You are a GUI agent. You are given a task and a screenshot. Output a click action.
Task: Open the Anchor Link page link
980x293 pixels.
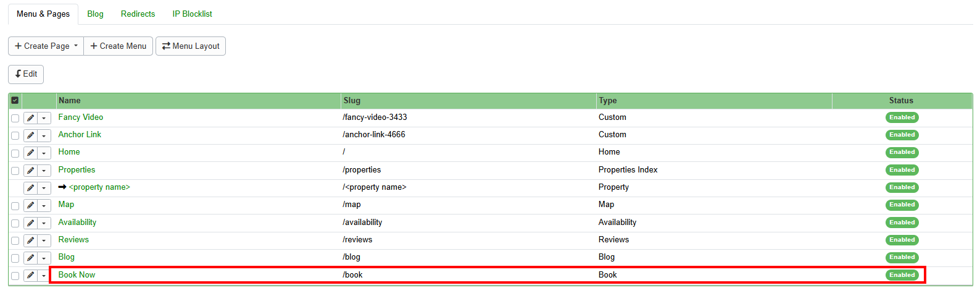80,134
